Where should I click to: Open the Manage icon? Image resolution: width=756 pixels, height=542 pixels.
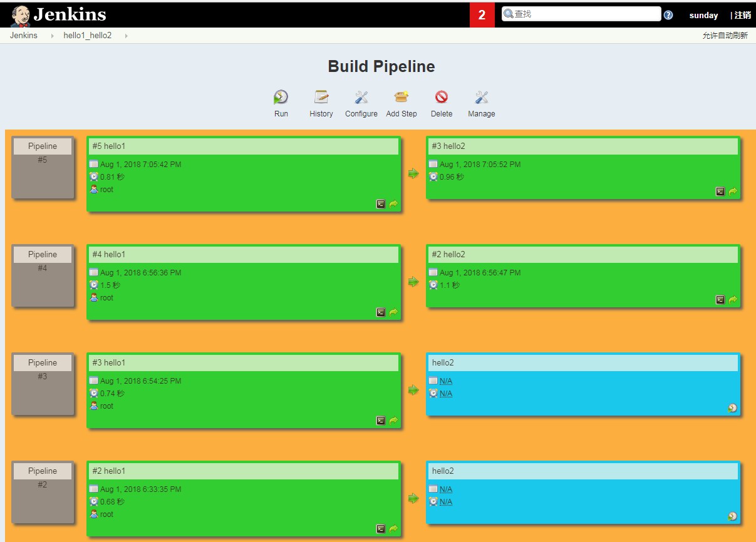point(481,98)
